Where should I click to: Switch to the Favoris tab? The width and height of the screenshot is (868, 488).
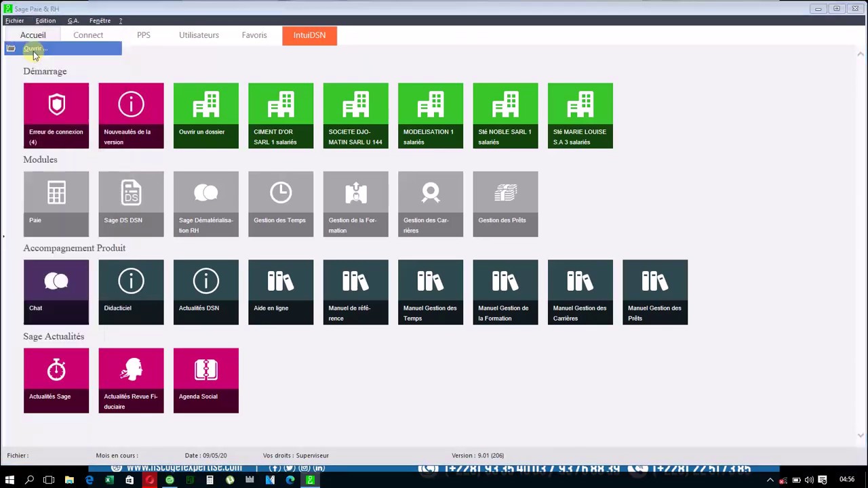[x=254, y=35]
